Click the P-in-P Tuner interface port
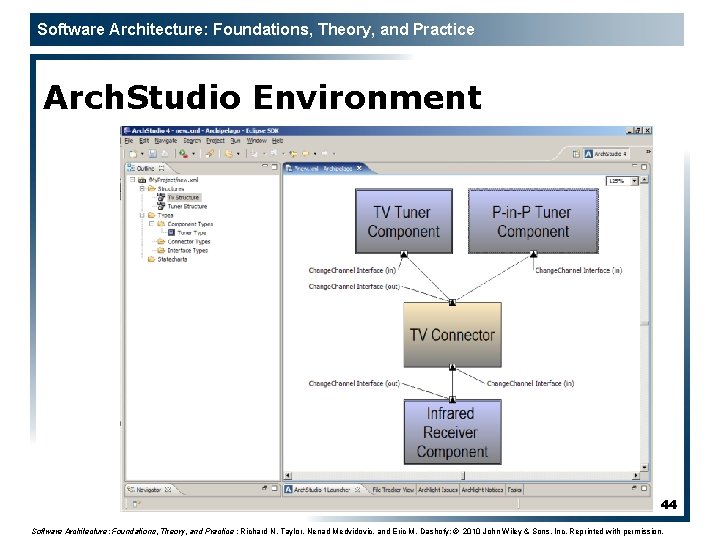The width and height of the screenshot is (720, 540). click(533, 254)
